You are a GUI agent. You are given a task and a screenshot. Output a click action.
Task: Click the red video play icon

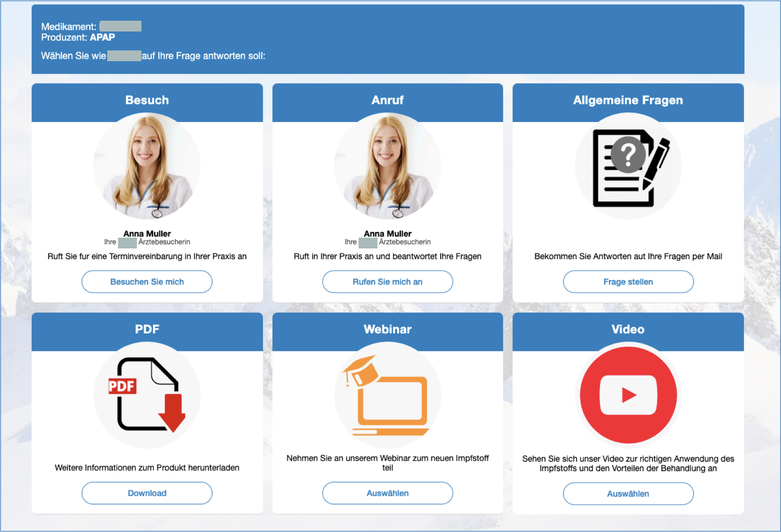click(628, 395)
